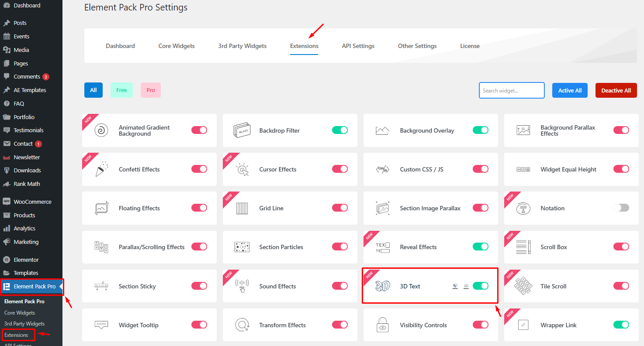
Task: Turn off the Backdrop Filter switch
Action: pos(339,130)
